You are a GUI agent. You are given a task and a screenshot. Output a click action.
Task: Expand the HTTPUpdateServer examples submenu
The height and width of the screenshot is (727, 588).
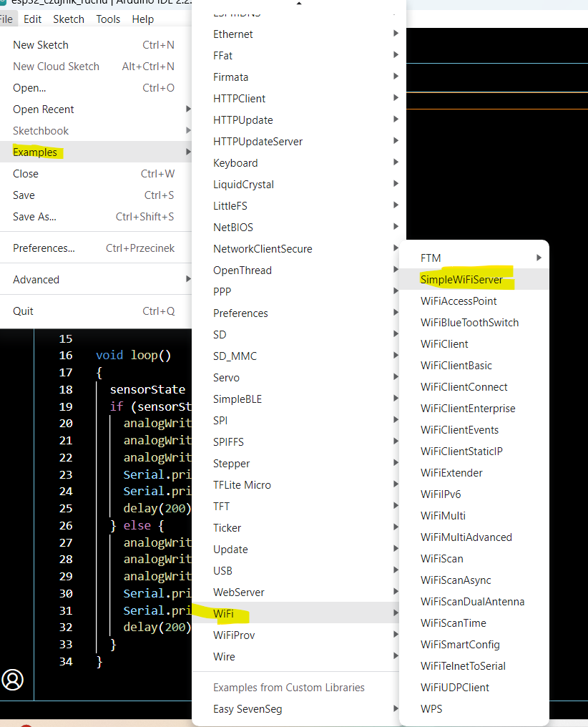click(x=299, y=142)
